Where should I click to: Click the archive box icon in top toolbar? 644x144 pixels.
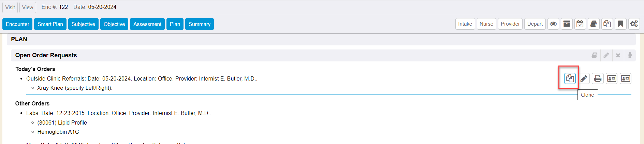pos(567,24)
